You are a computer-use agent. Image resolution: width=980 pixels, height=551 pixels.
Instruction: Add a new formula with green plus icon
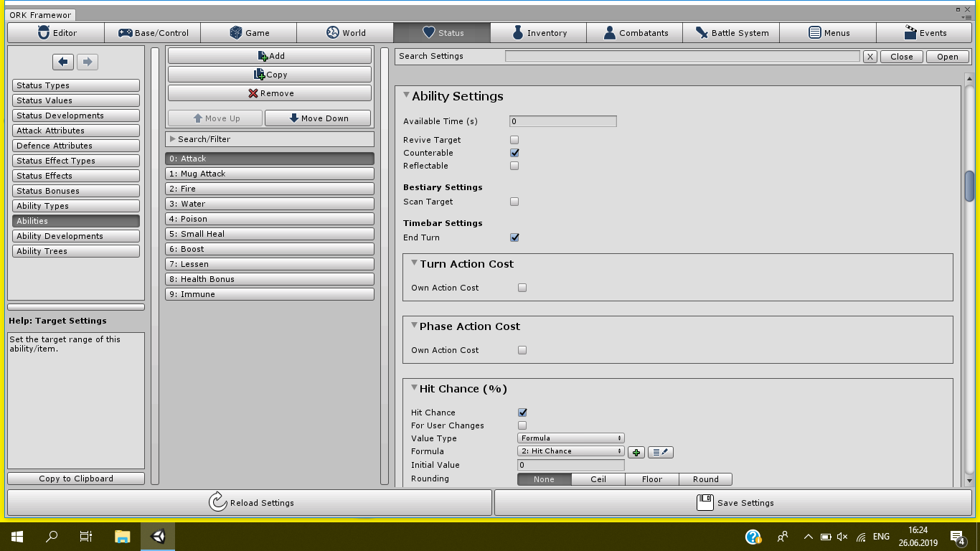click(x=636, y=452)
